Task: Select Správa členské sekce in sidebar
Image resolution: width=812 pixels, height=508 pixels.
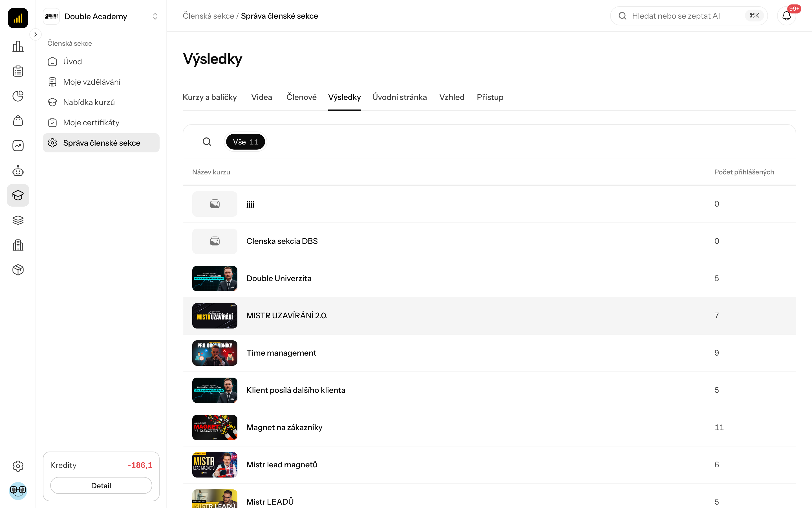Action: [x=101, y=143]
